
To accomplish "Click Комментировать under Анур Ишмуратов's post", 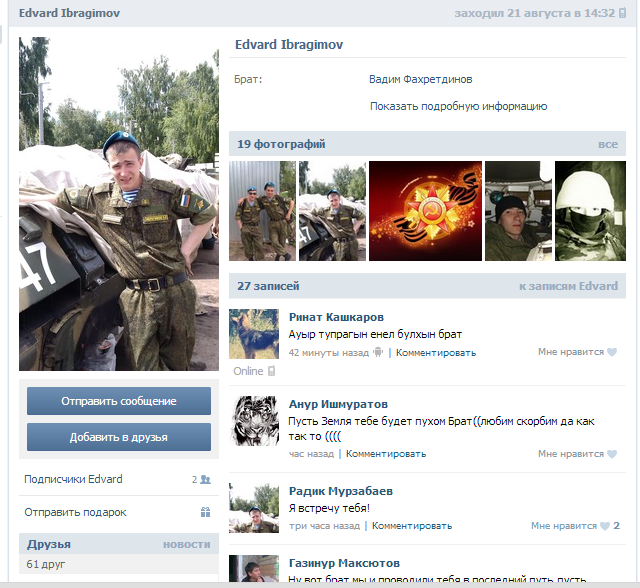I will [386, 454].
